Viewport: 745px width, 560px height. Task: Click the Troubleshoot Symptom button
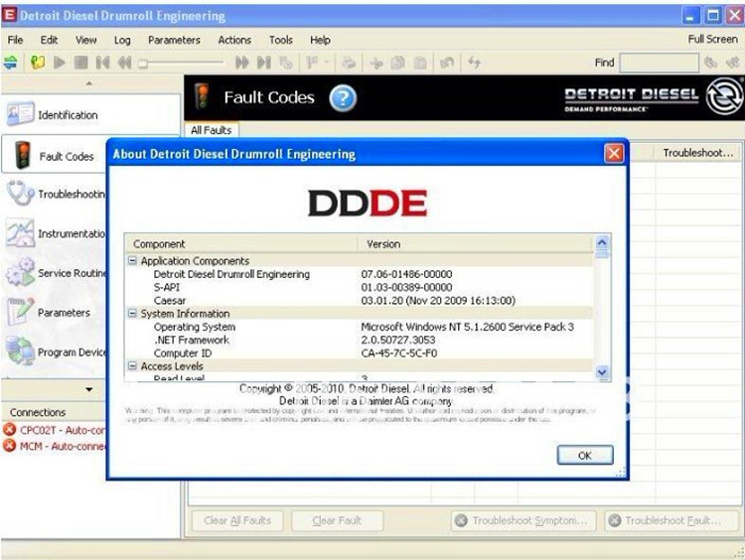523,520
